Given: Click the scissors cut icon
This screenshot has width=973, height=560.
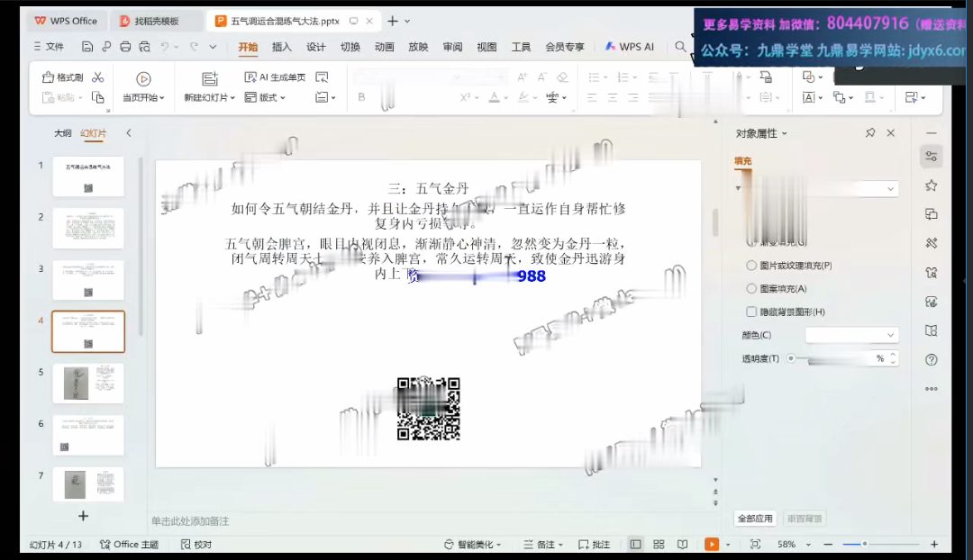Looking at the screenshot, I should coord(98,77).
